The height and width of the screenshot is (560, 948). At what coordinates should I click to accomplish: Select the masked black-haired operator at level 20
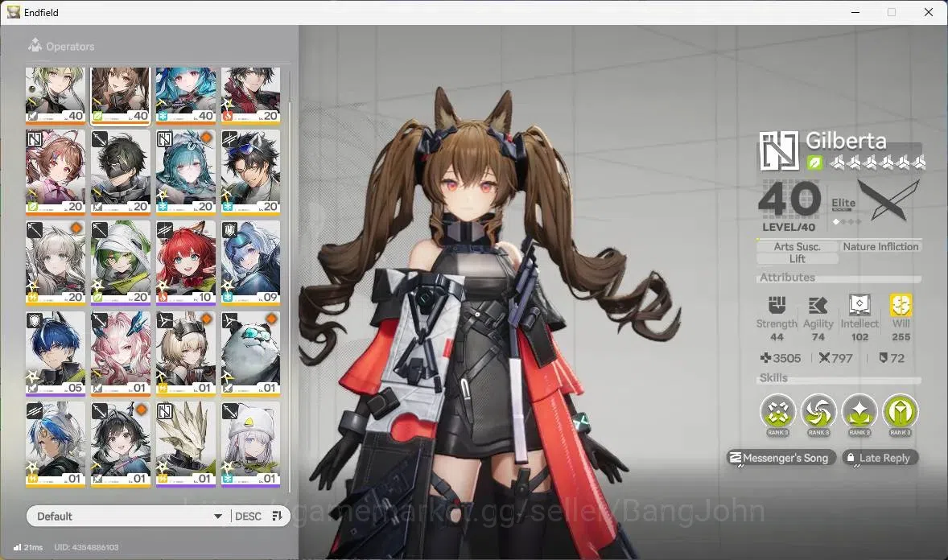pyautogui.click(x=121, y=171)
